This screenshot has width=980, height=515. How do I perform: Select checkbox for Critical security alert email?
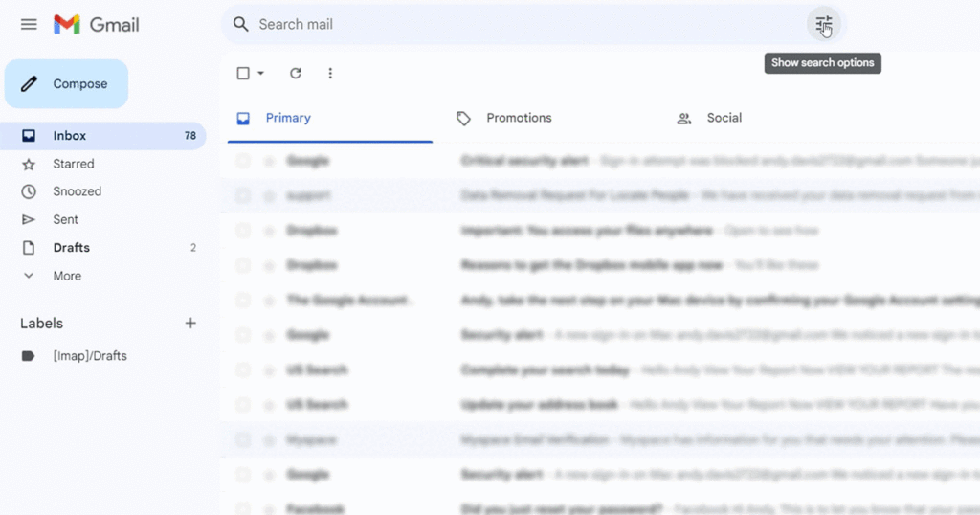[242, 161]
